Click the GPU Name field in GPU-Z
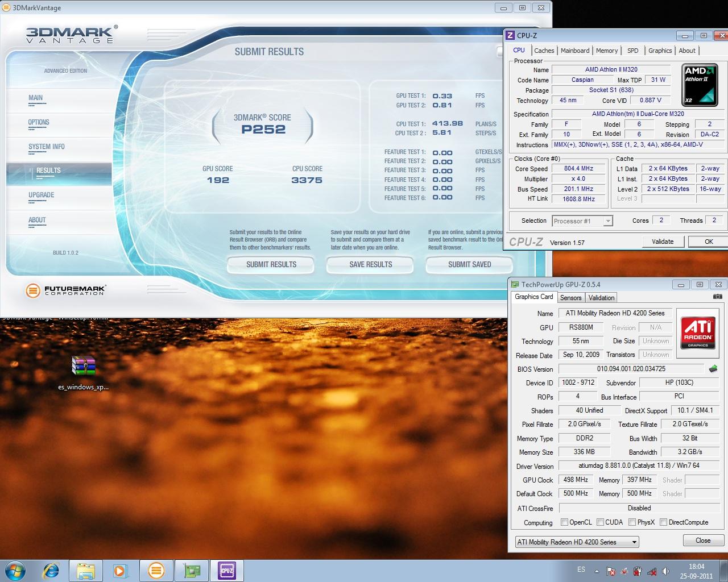 (x=615, y=313)
